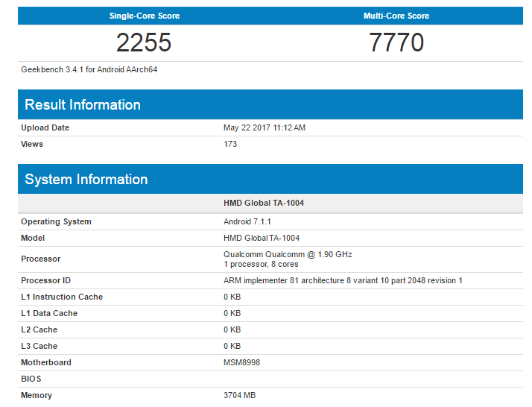Click the BIOS row label
This screenshot has width=532, height=407.
[31, 379]
